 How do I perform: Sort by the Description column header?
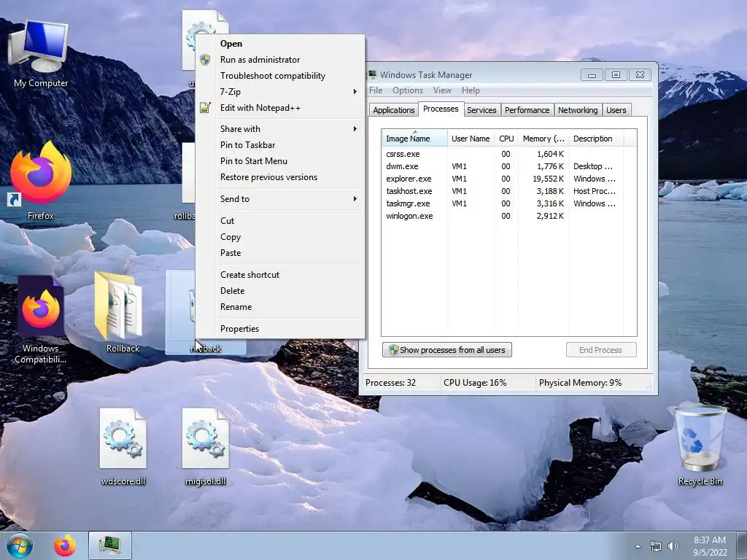pyautogui.click(x=597, y=139)
